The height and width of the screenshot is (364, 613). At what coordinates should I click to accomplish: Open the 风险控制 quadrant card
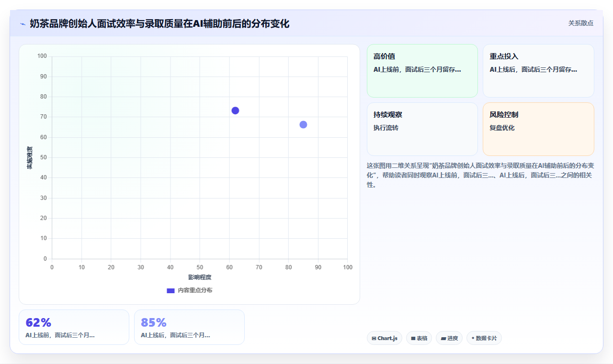point(538,129)
